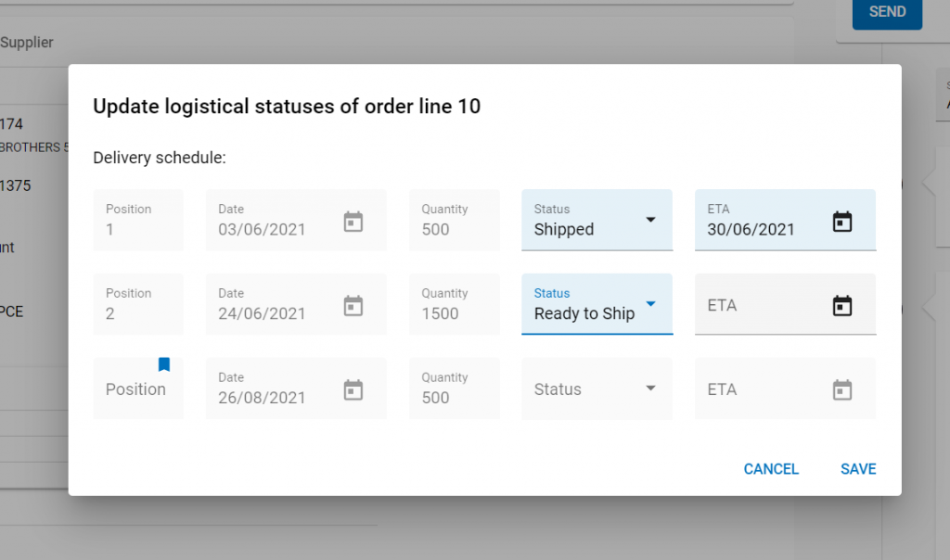The image size is (950, 560).
Task: Click the Position field showing 1
Action: click(138, 220)
